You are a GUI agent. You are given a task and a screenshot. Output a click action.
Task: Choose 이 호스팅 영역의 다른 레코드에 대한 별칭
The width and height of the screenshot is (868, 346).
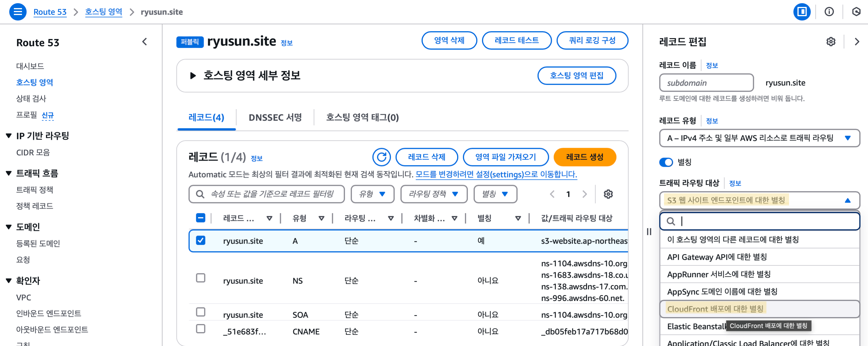tap(759, 239)
